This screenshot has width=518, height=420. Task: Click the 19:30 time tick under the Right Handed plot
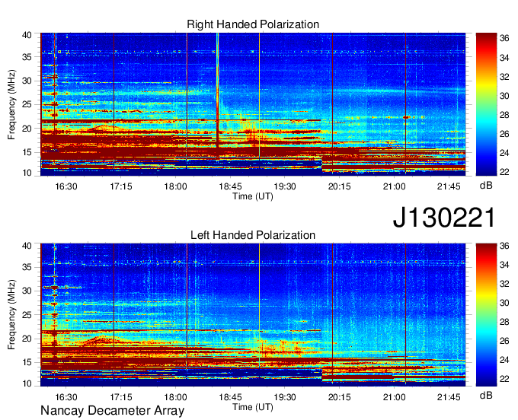[285, 186]
